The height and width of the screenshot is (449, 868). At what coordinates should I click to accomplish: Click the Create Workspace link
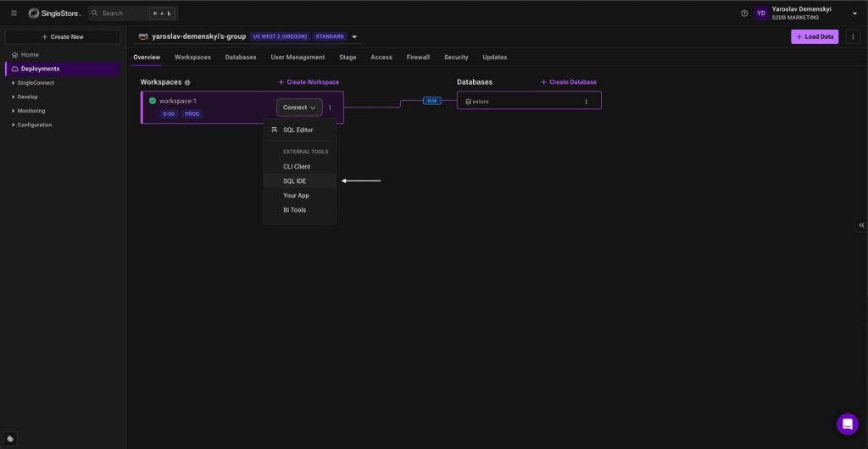[x=309, y=82]
